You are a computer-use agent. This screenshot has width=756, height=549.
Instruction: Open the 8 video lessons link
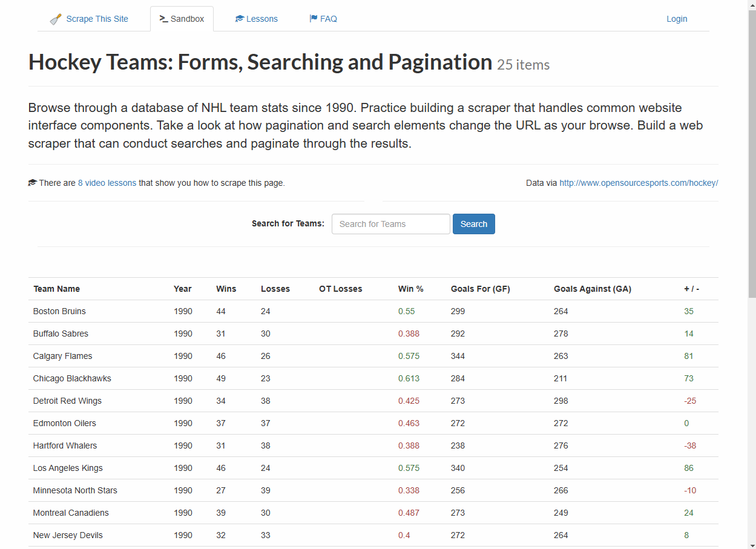[107, 182]
